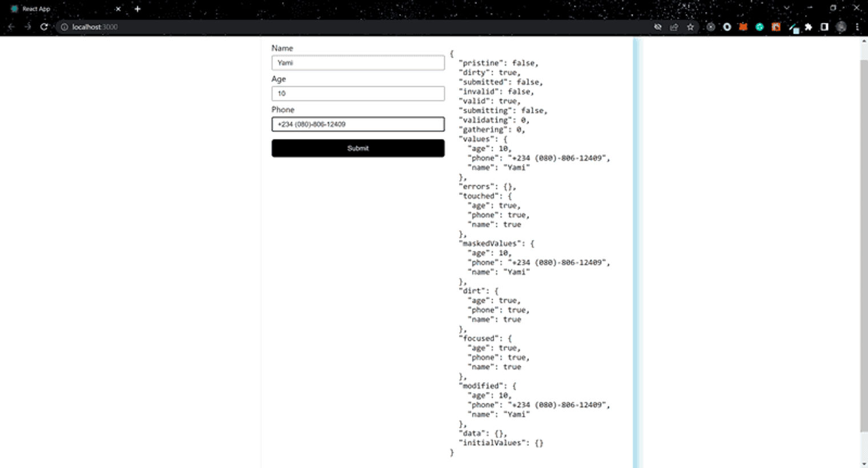This screenshot has height=468, width=868.
Task: Minimize the browser window
Action: [810, 8]
